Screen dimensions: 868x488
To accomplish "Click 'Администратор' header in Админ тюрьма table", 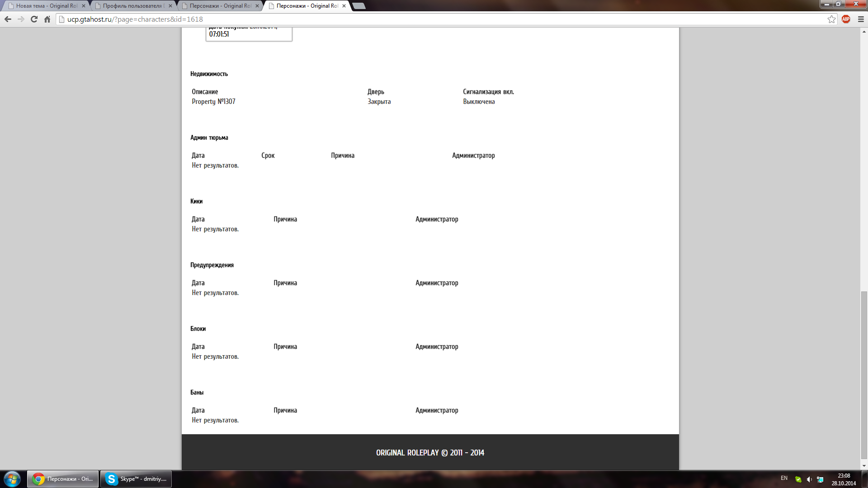I will [x=473, y=155].
